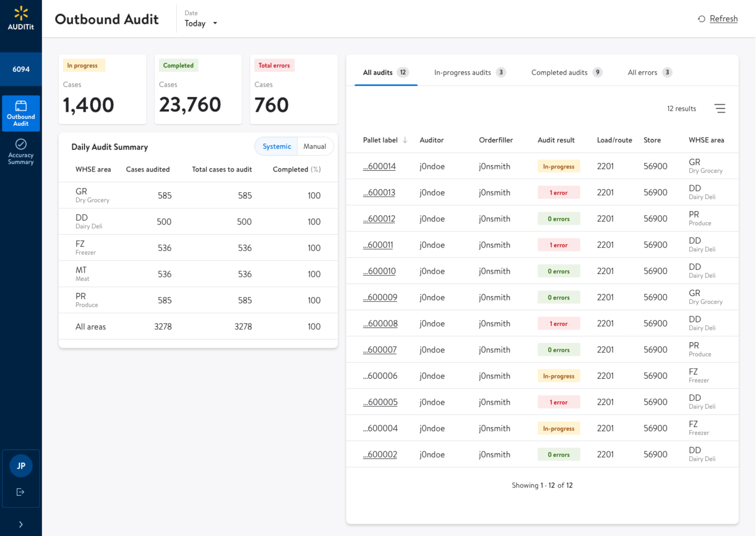Click the Refresh text link
This screenshot has width=756, height=536.
coord(723,19)
